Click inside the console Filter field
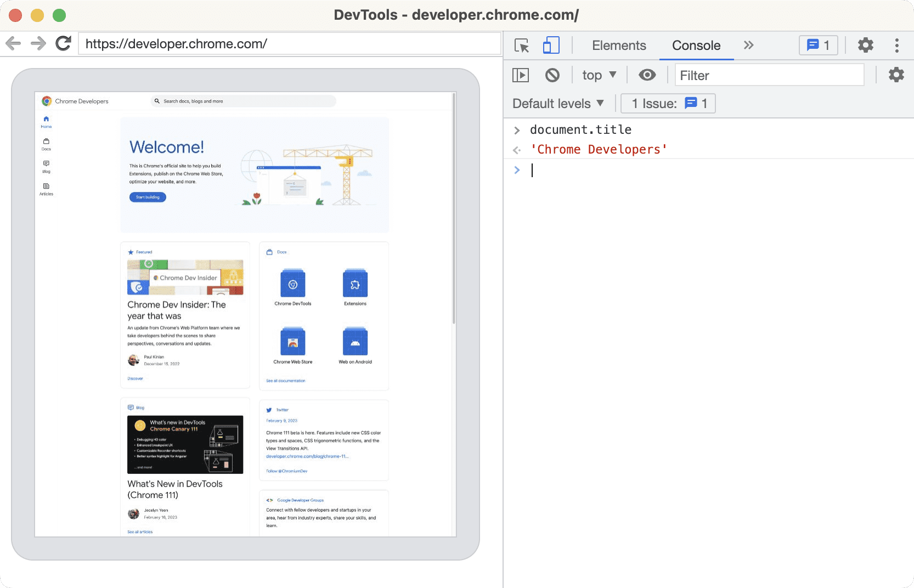This screenshot has height=588, width=914. [x=768, y=75]
